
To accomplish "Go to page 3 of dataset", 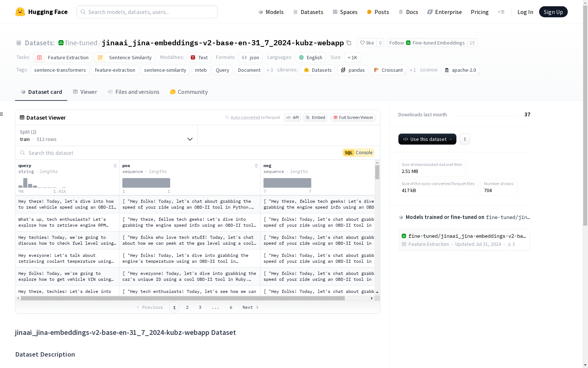I will (200, 307).
